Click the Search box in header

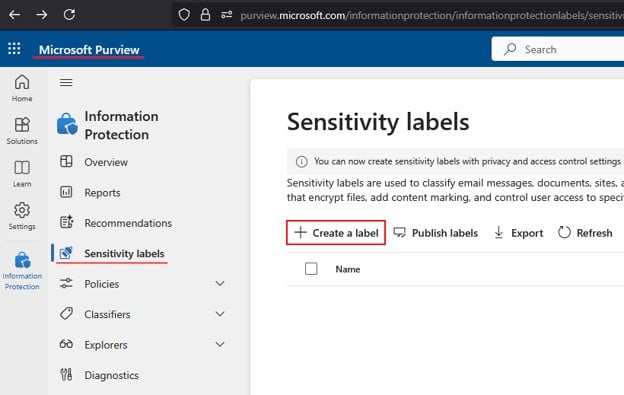(558, 49)
